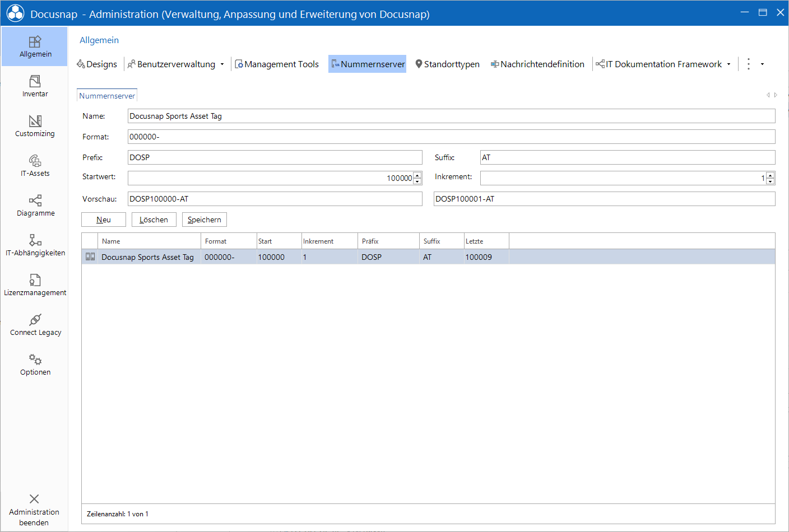Select Nummernserver in the toolbar
The width and height of the screenshot is (789, 532).
pos(368,64)
